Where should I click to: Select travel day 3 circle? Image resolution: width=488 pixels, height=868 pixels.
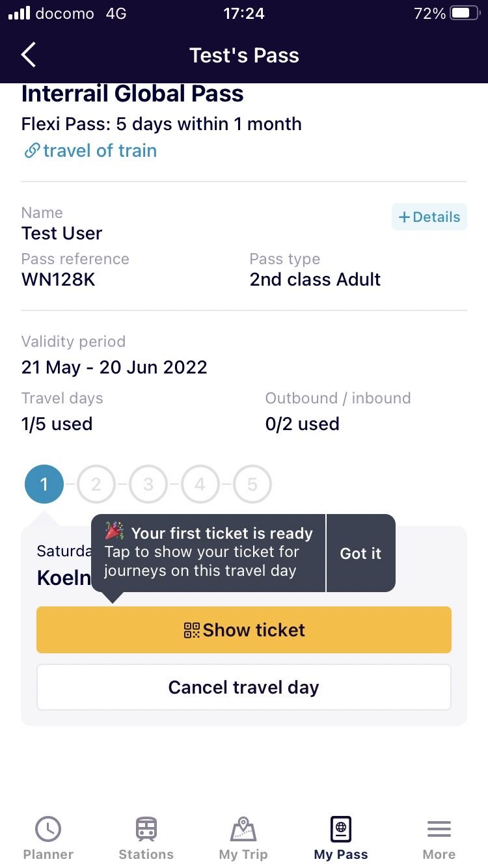click(148, 484)
